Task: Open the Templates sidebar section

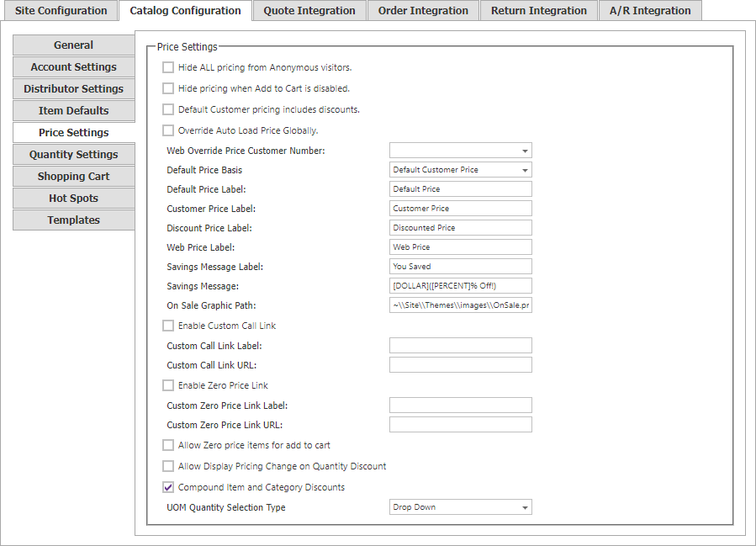Action: pyautogui.click(x=74, y=220)
